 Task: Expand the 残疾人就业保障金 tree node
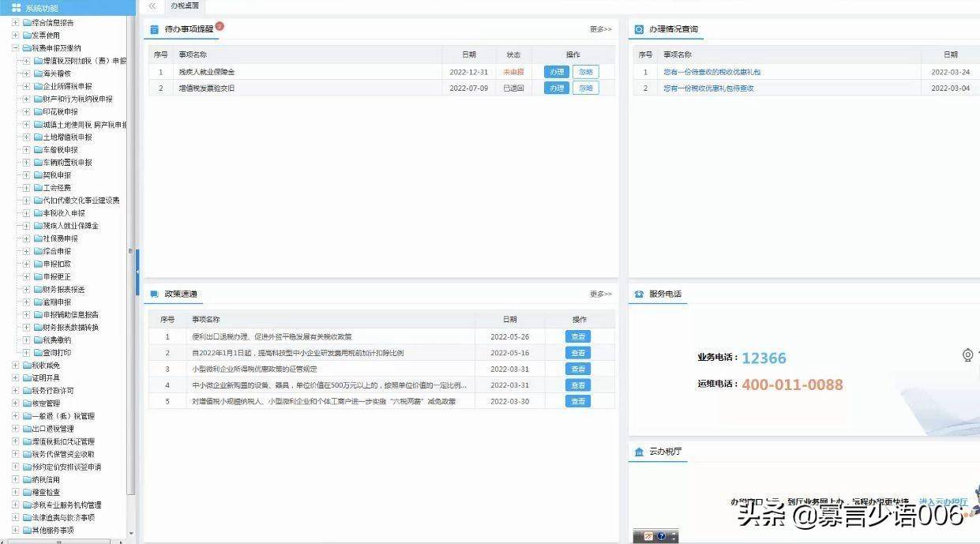click(x=26, y=226)
